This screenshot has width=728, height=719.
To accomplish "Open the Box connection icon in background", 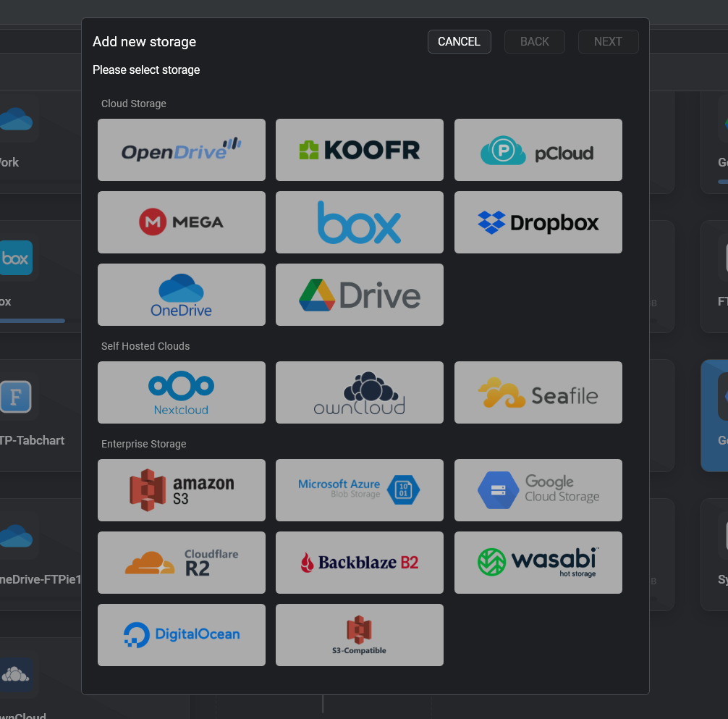I will pos(16,258).
